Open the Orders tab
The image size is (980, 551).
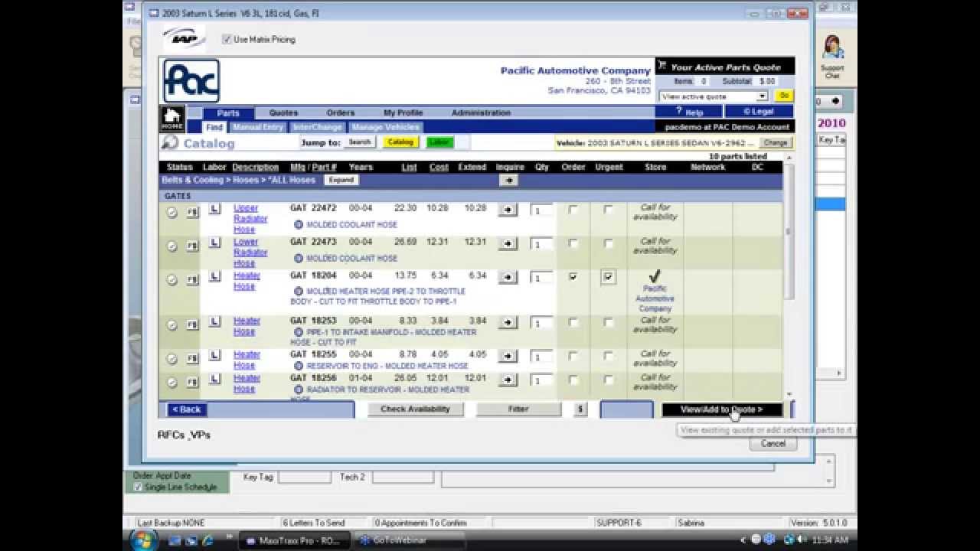pyautogui.click(x=341, y=112)
